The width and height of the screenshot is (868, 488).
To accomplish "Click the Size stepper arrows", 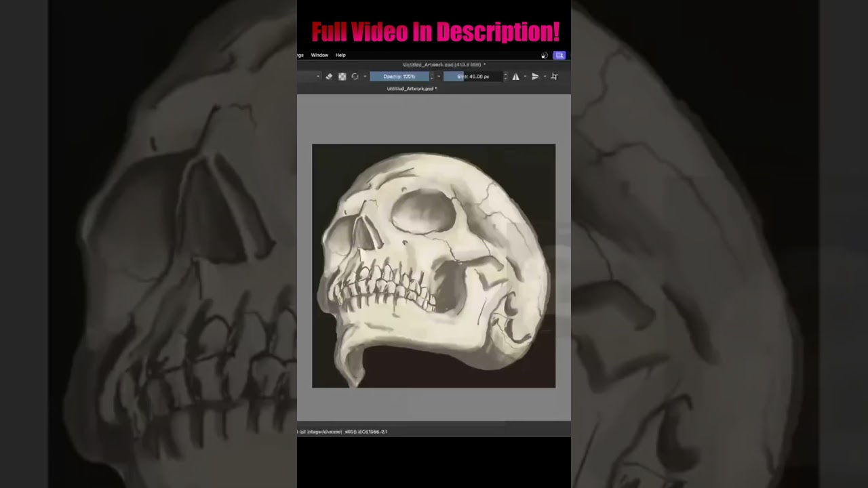I will click(x=505, y=77).
